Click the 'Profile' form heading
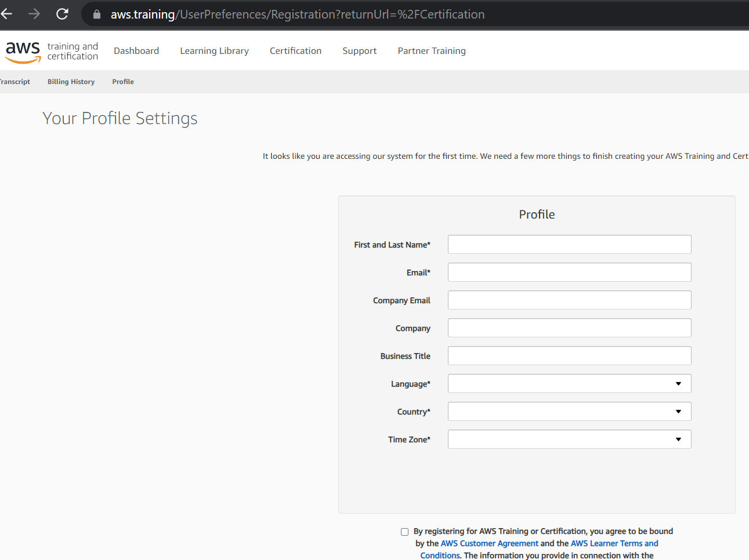 (537, 214)
